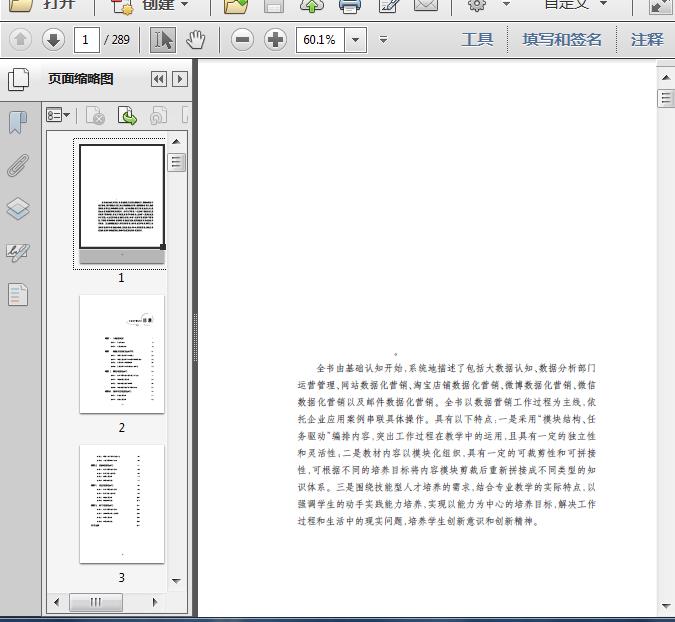Click the cloud upload icon
Screen dimensions: 675x622
point(312,6)
